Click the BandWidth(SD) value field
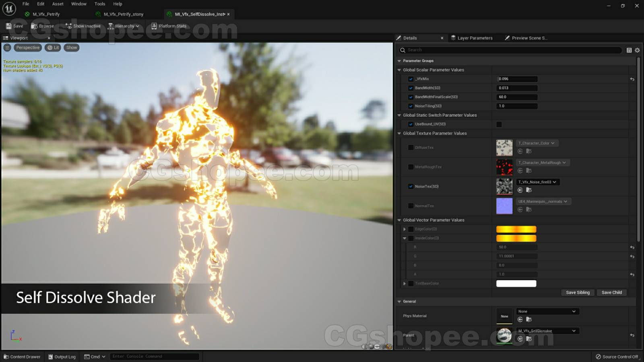644x362 pixels. coord(517,88)
